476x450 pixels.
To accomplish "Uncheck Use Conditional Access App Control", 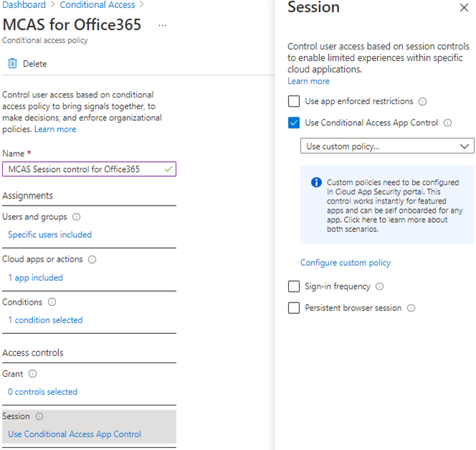I will click(x=294, y=123).
